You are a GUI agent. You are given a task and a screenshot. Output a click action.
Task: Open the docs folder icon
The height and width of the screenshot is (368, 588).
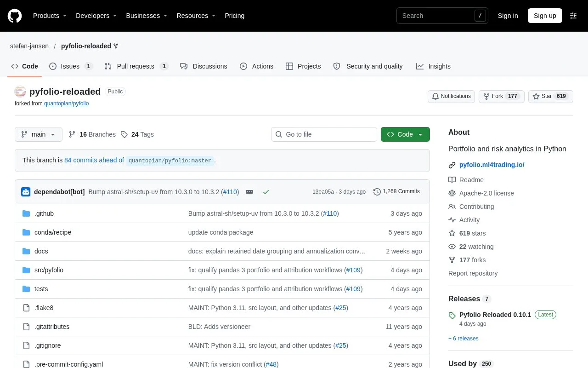[x=26, y=251]
